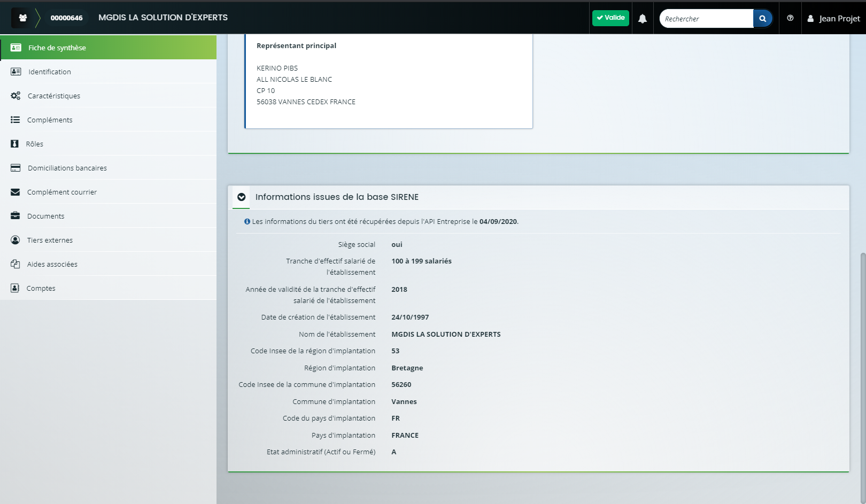This screenshot has width=866, height=504.
Task: Go to Identification section
Action: pyautogui.click(x=108, y=72)
